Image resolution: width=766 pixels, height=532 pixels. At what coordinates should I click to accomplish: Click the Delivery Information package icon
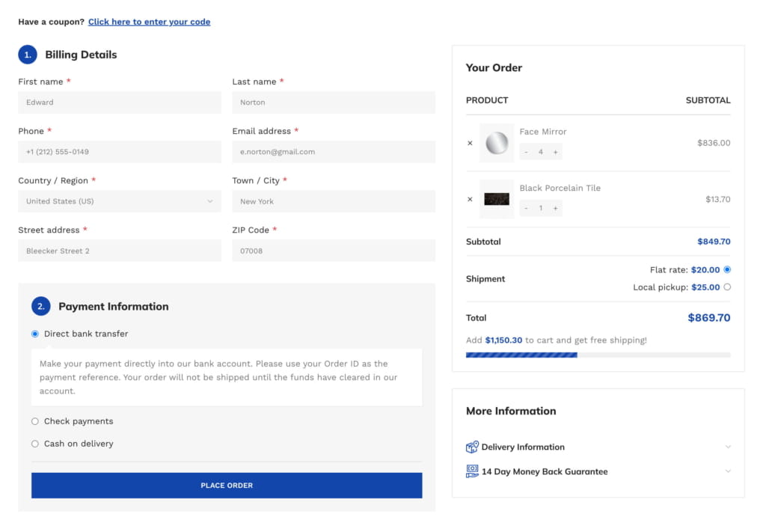(472, 447)
